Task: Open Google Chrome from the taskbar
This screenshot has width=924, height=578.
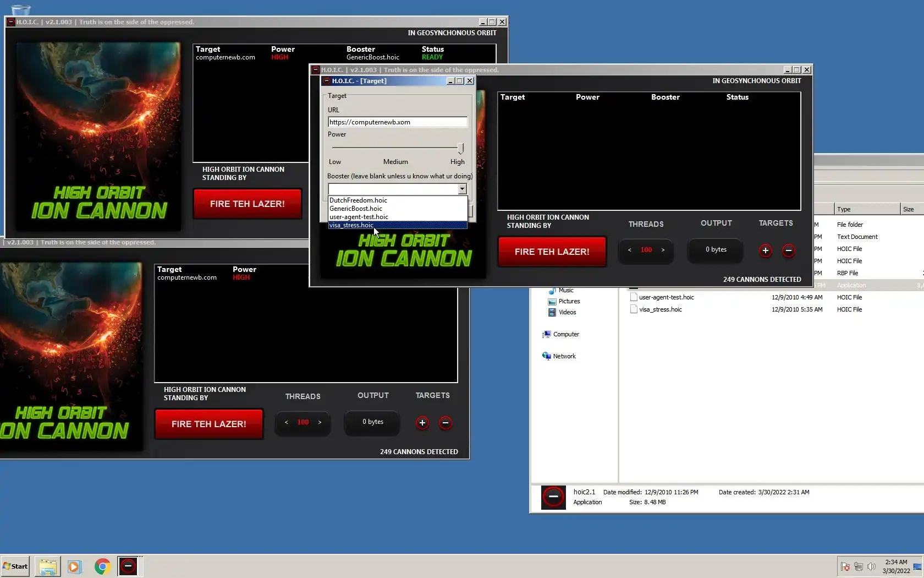Action: (102, 566)
